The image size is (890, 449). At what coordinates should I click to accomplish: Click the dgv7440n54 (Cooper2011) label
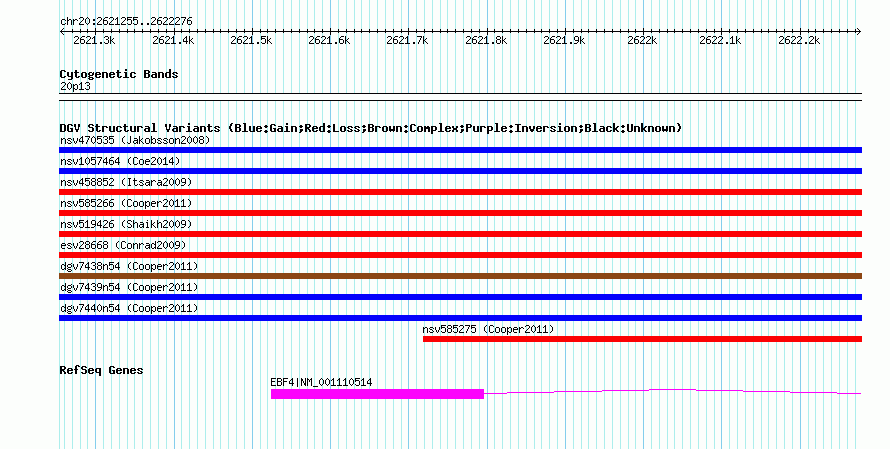click(129, 308)
